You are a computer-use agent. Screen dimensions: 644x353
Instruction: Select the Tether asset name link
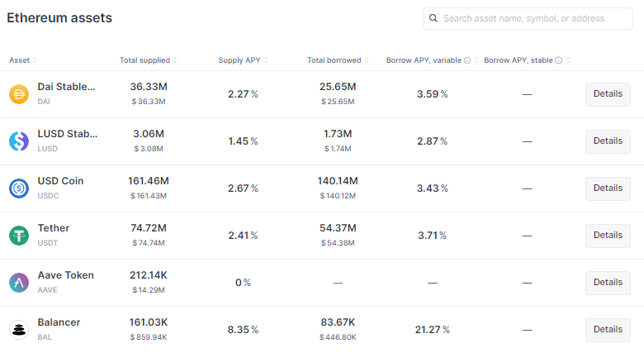pos(54,228)
